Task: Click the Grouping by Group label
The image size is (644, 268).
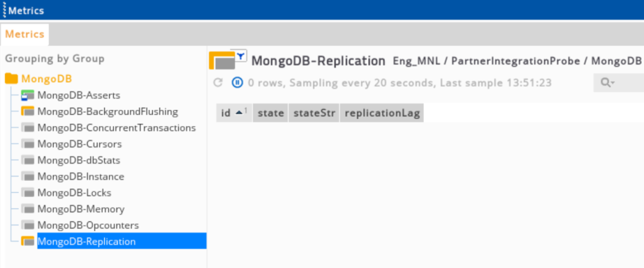Action: [x=54, y=59]
